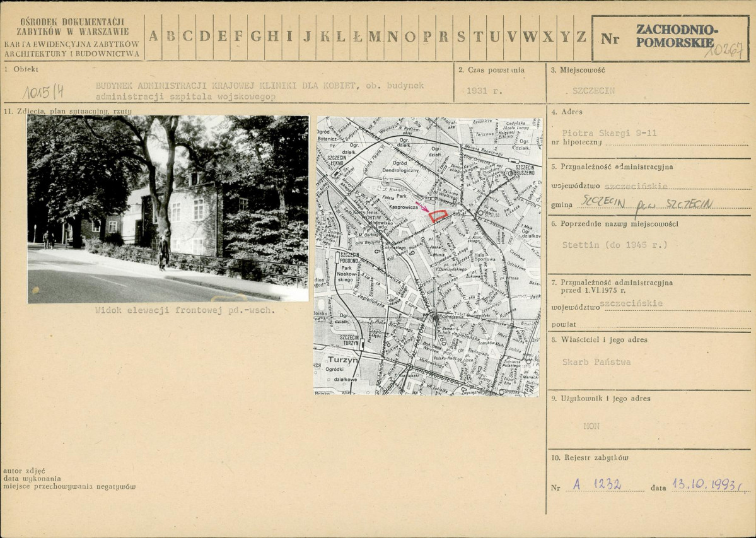Select letter "D" in the alphabet index
This screenshot has height=538, width=756.
click(204, 36)
